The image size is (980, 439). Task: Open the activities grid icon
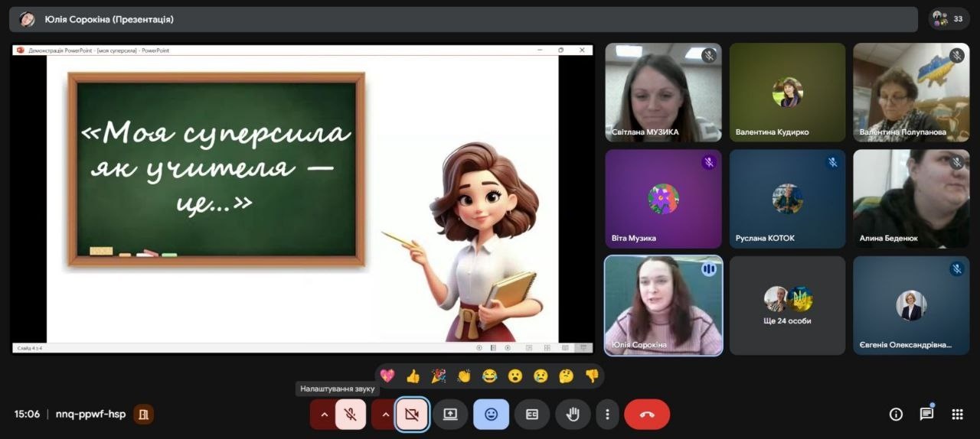point(957,415)
